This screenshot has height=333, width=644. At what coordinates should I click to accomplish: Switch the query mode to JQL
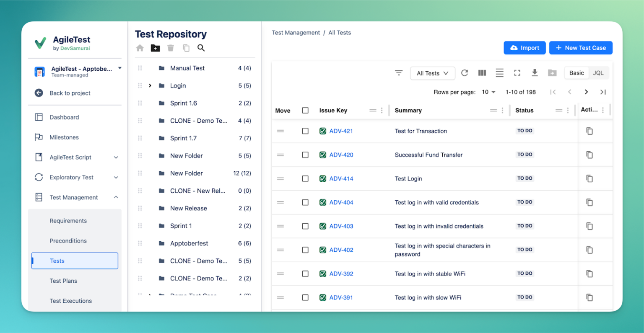[x=598, y=73]
